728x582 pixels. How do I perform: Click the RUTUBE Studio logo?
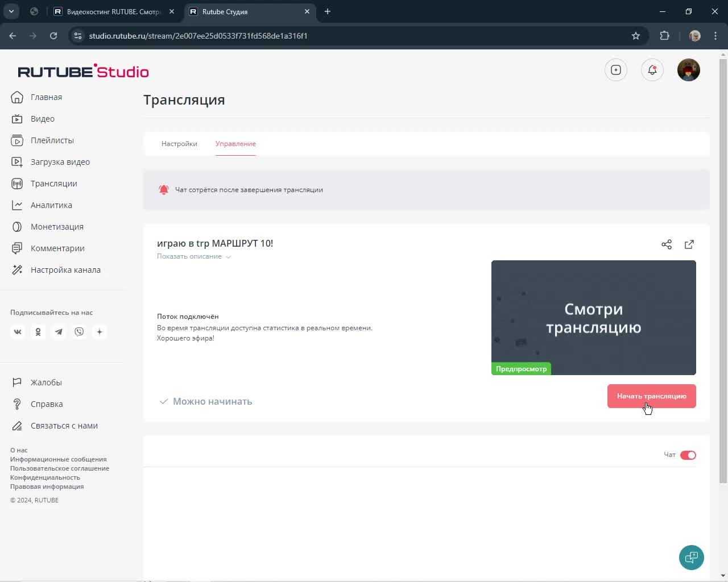(x=83, y=71)
